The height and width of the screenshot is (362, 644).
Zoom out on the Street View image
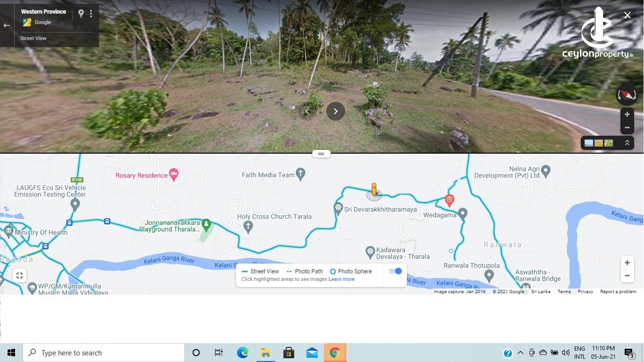627,127
